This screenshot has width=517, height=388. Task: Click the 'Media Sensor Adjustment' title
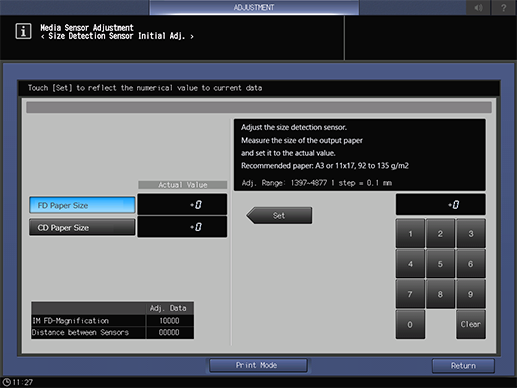87,28
